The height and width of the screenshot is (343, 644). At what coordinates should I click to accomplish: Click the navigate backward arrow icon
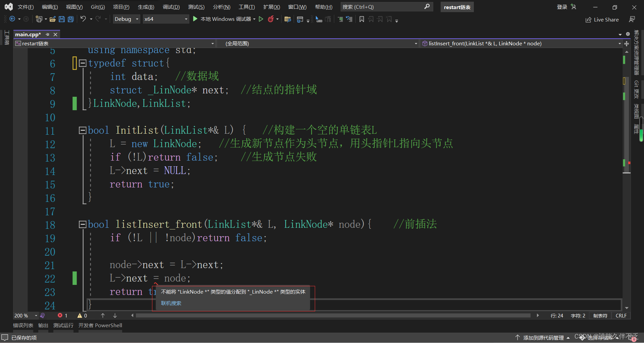click(12, 19)
